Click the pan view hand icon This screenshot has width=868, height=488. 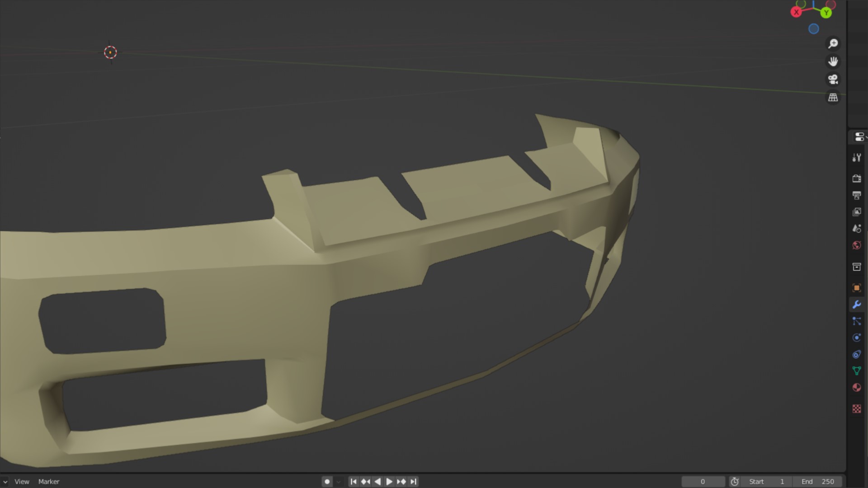tap(833, 61)
